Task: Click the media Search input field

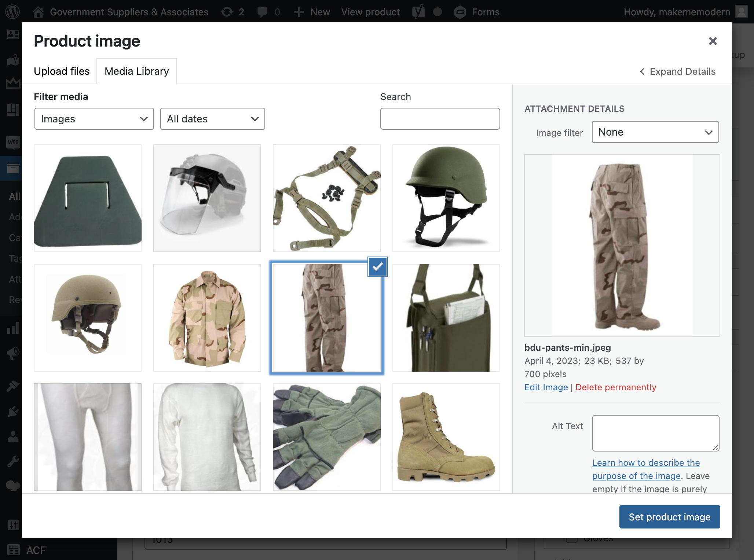Action: click(x=440, y=119)
